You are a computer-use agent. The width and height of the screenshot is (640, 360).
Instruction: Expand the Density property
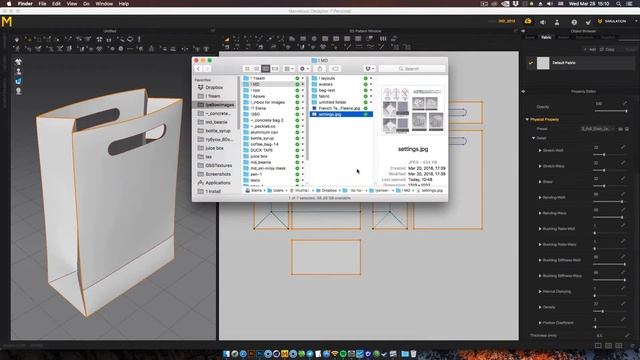pos(540,307)
